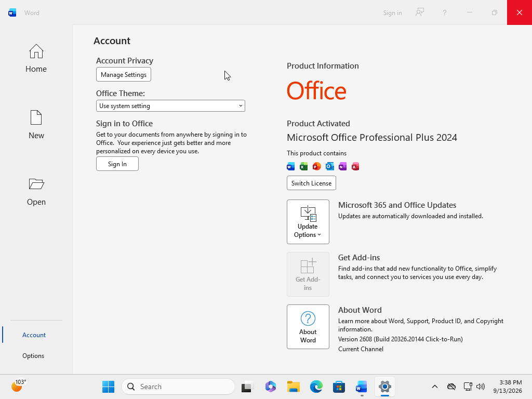Screen dimensions: 532x399
Task: Open Options in the left sidebar
Action: coord(33,355)
